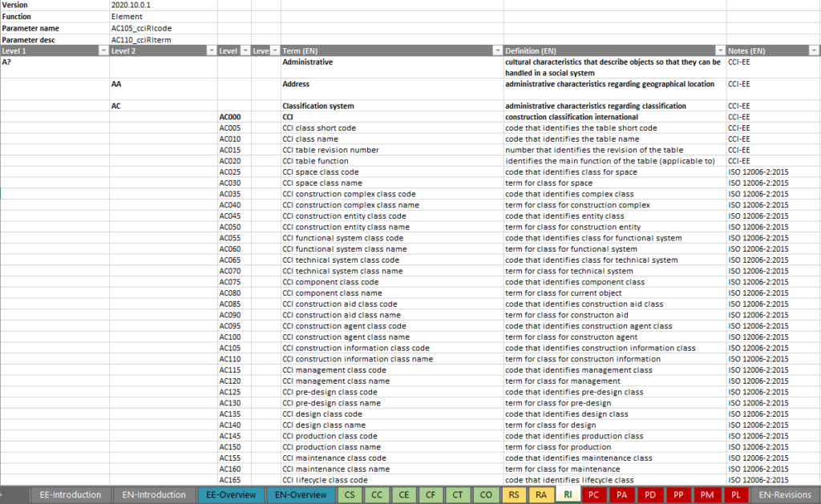This screenshot has height=504, width=821.
Task: Select 'CCI component class name' term cell
Action: 392,293
